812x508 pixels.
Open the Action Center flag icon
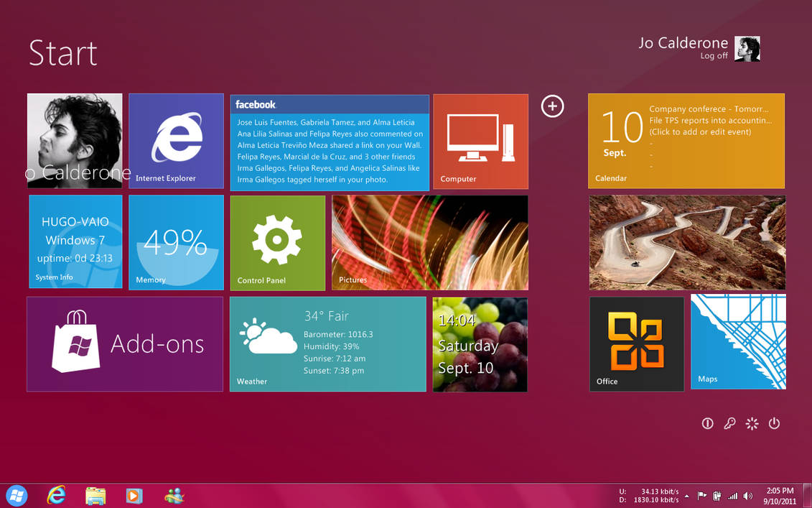tap(701, 496)
